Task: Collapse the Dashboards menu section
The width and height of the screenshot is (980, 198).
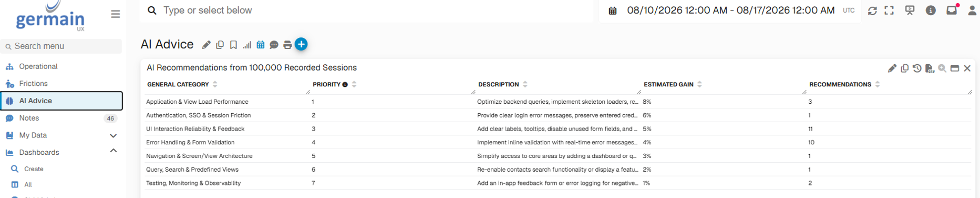Action: coord(113,151)
